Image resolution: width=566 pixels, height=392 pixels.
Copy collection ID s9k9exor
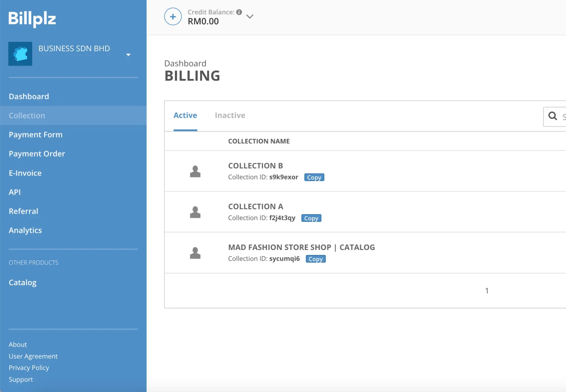click(x=314, y=177)
